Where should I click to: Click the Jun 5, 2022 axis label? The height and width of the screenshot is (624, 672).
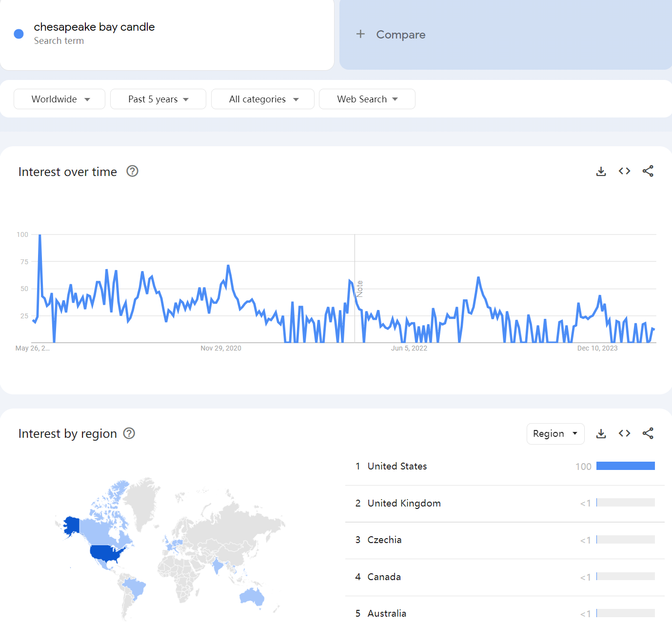pyautogui.click(x=409, y=348)
